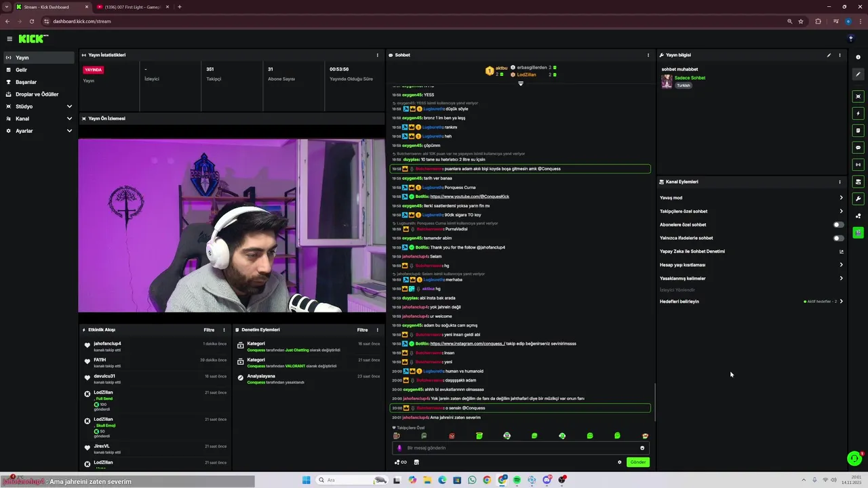Image resolution: width=868 pixels, height=488 pixels.
Task: Click the green support chat bubble icon
Action: (x=854, y=459)
